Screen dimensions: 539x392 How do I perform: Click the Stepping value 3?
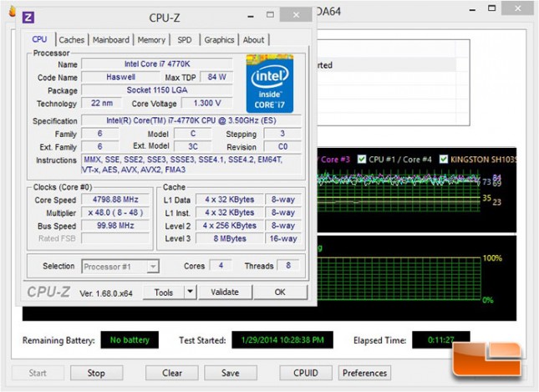(282, 134)
